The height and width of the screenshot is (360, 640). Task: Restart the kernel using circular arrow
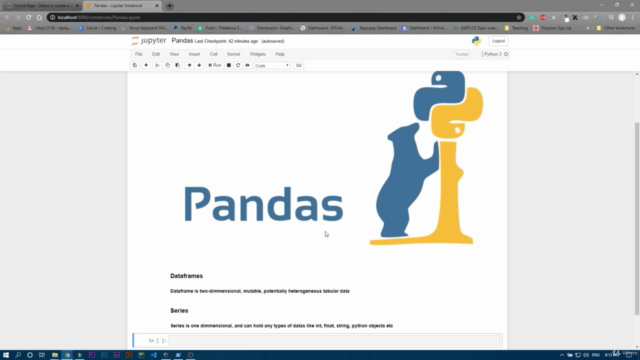point(238,65)
